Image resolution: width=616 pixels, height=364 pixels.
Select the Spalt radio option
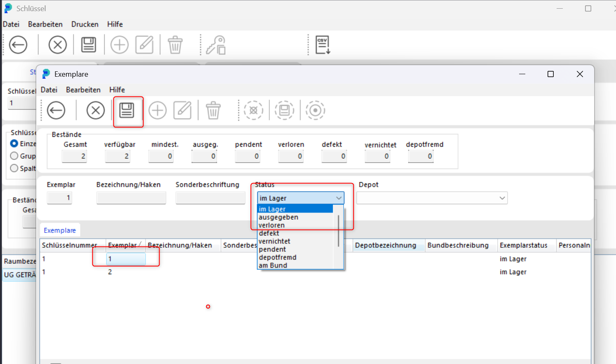tap(14, 168)
